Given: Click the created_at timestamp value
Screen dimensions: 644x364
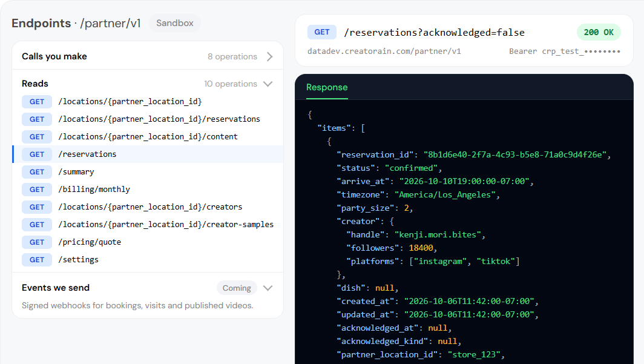Looking at the screenshot, I should point(469,302).
